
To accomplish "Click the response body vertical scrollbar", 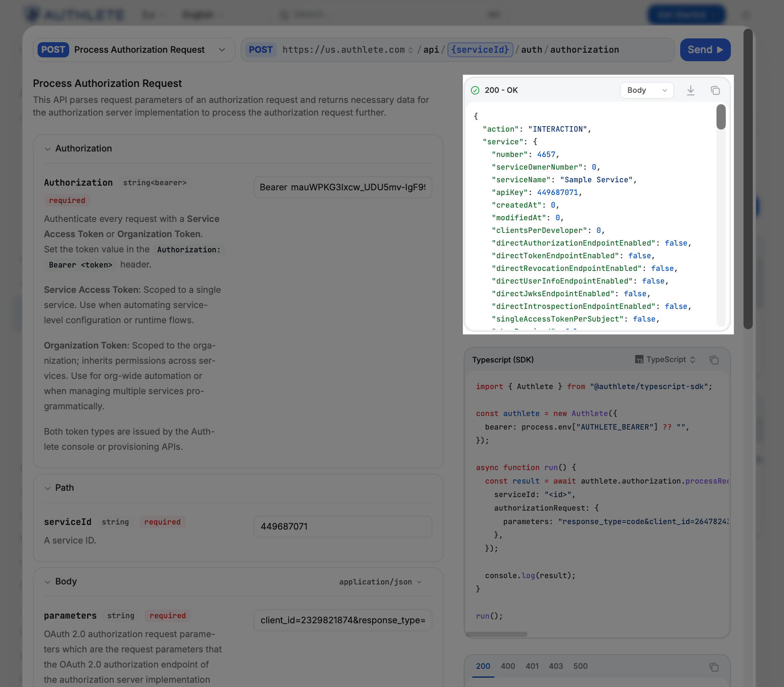I will point(721,117).
